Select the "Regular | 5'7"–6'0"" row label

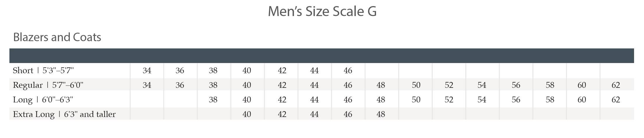click(48, 85)
